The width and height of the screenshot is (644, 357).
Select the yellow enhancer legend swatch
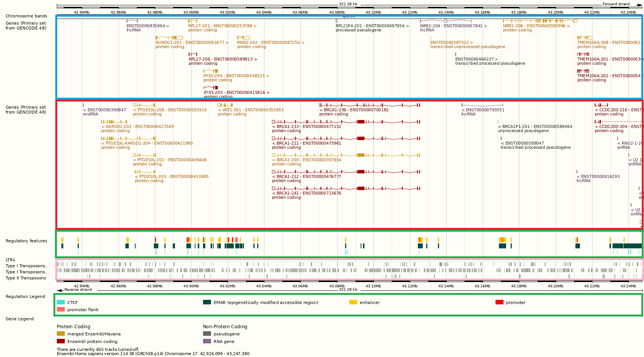coord(353,302)
